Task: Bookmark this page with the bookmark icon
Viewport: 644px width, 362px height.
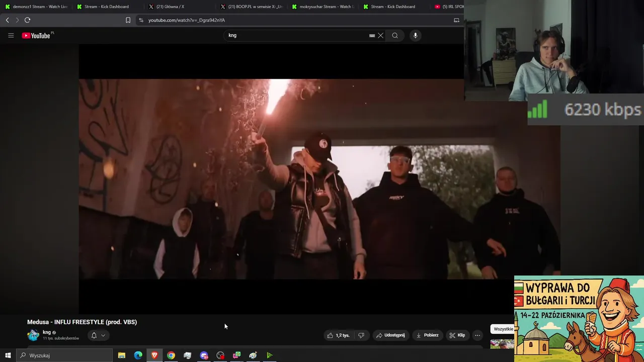Action: 128,20
